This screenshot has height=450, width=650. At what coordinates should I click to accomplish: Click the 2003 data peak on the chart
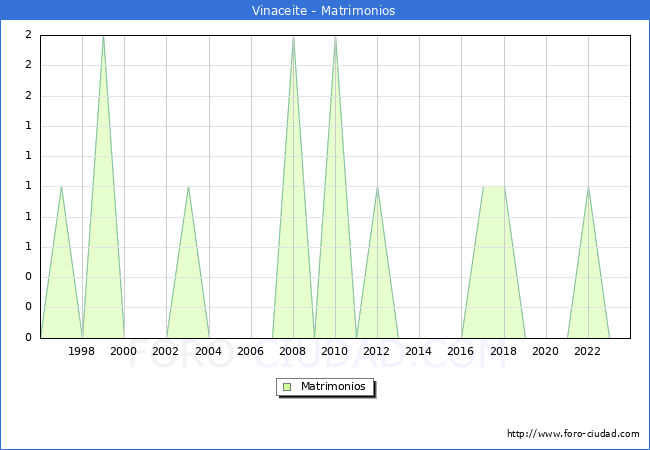(188, 187)
